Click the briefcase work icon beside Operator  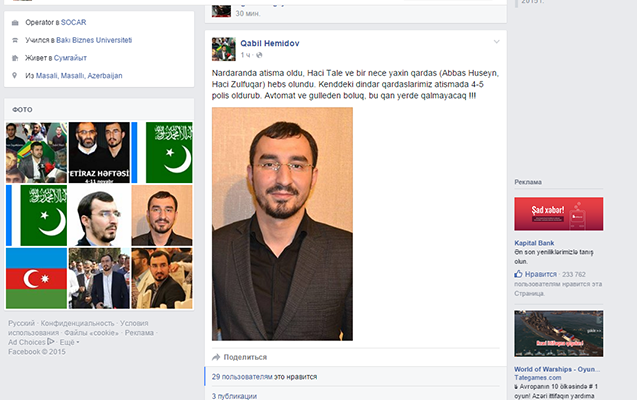(x=15, y=23)
